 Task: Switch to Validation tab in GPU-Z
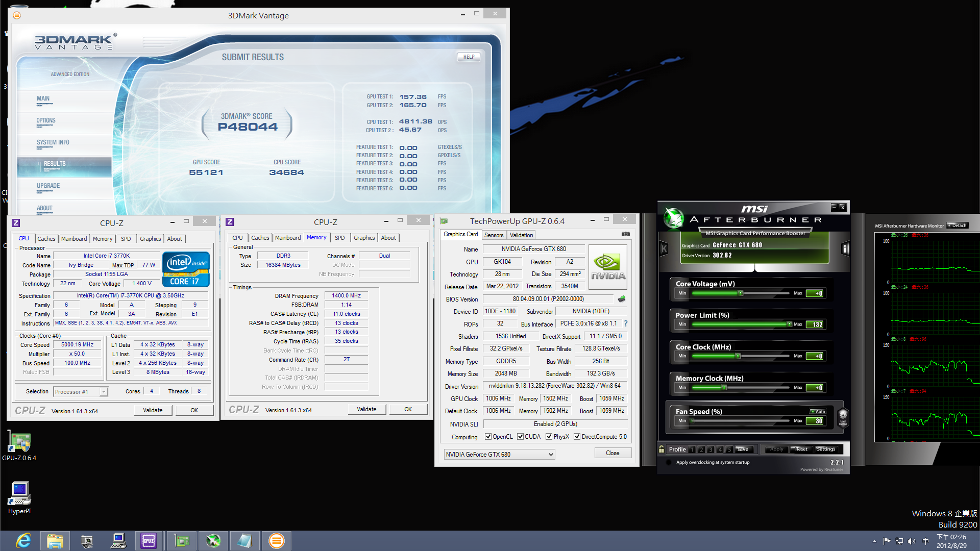[x=521, y=235]
